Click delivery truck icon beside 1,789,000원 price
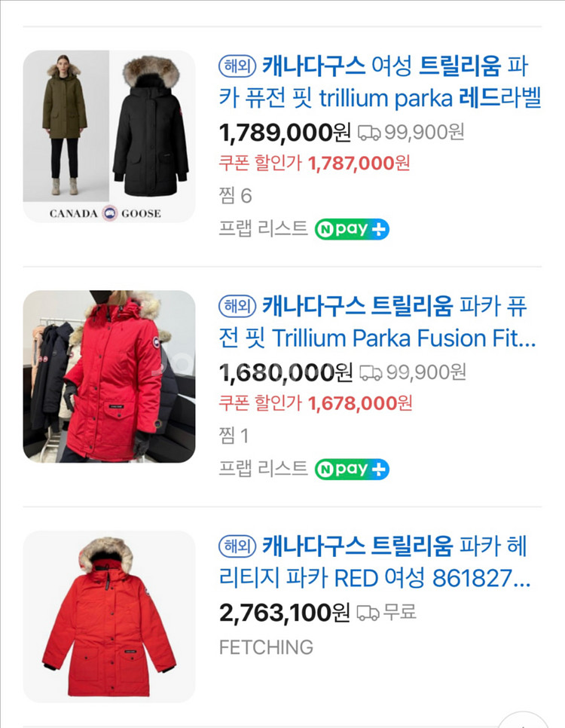This screenshot has height=728, width=565. click(369, 133)
